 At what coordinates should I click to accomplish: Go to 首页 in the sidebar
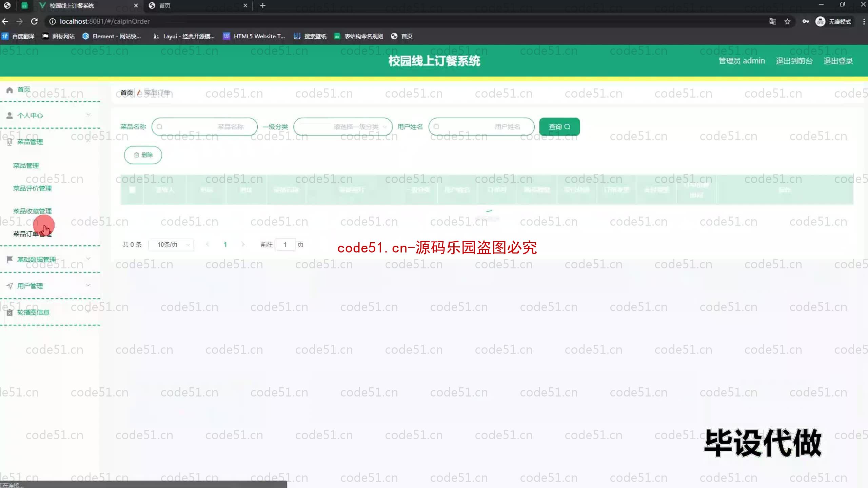24,89
